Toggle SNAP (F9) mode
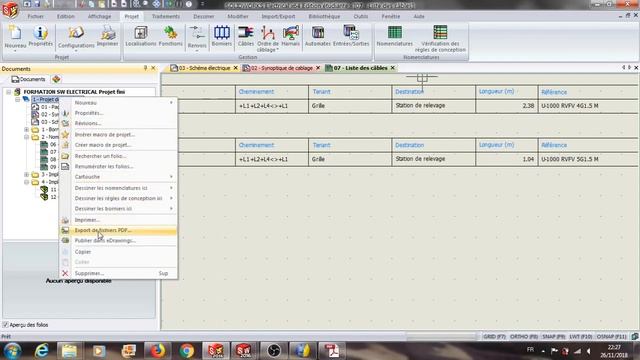This screenshot has height=360, width=640. (553, 337)
